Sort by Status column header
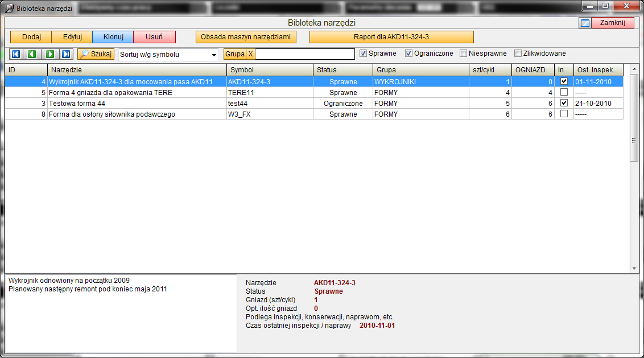Viewport: 644px width, 358px height. [x=343, y=70]
